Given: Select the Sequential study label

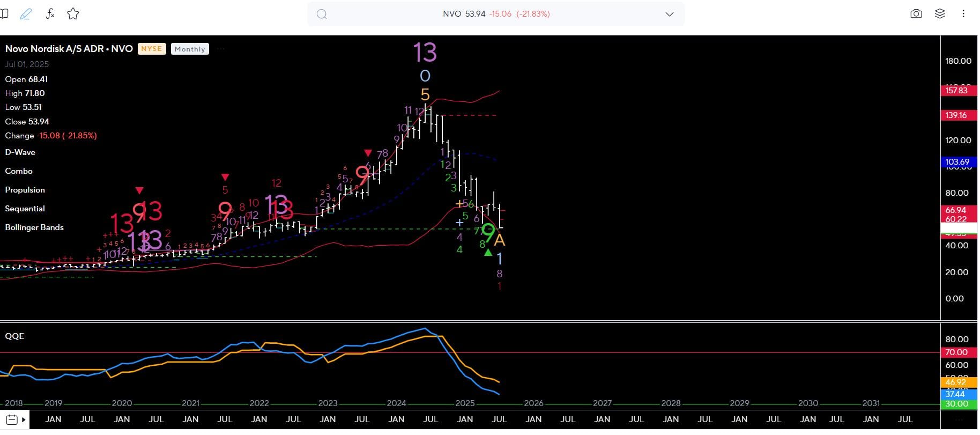Looking at the screenshot, I should click(25, 209).
